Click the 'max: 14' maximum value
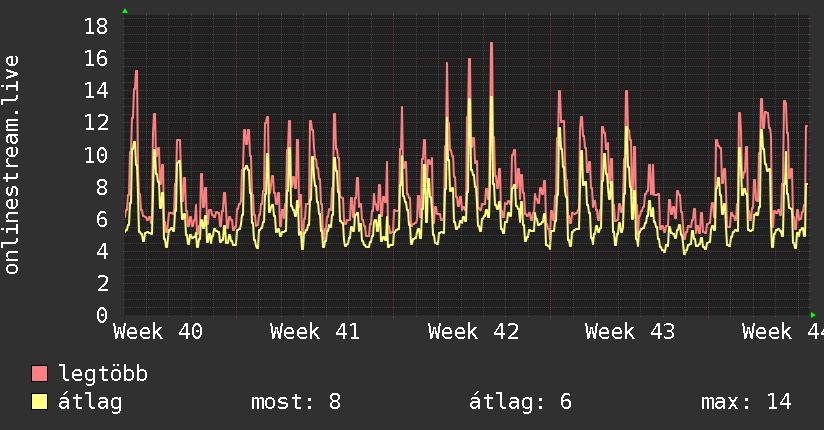This screenshot has height=430, width=824. coord(746,402)
